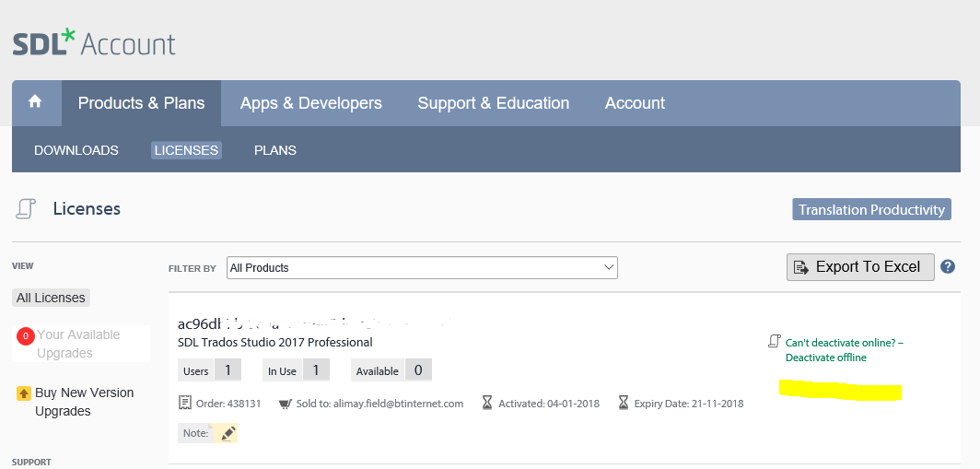
Task: Expand the All Products filter dropdown
Action: [422, 267]
